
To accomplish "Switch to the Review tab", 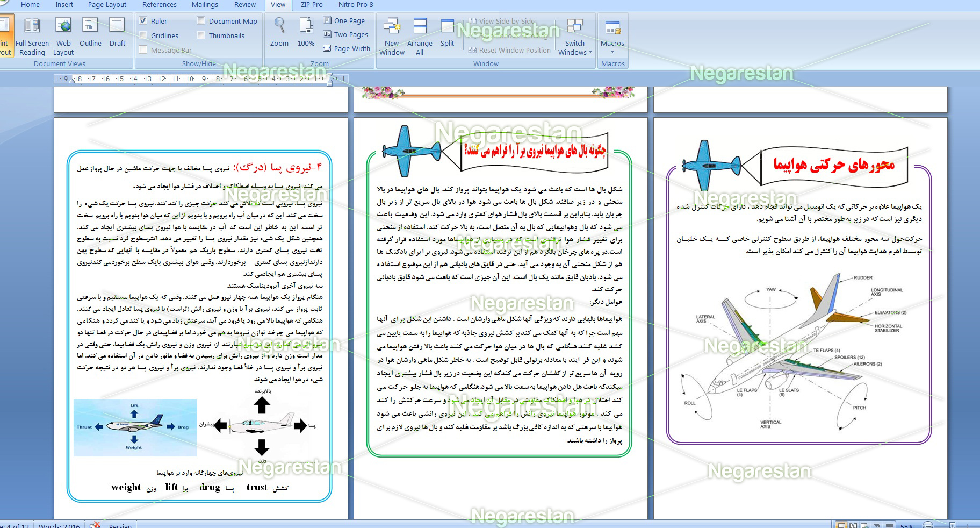I will [245, 5].
